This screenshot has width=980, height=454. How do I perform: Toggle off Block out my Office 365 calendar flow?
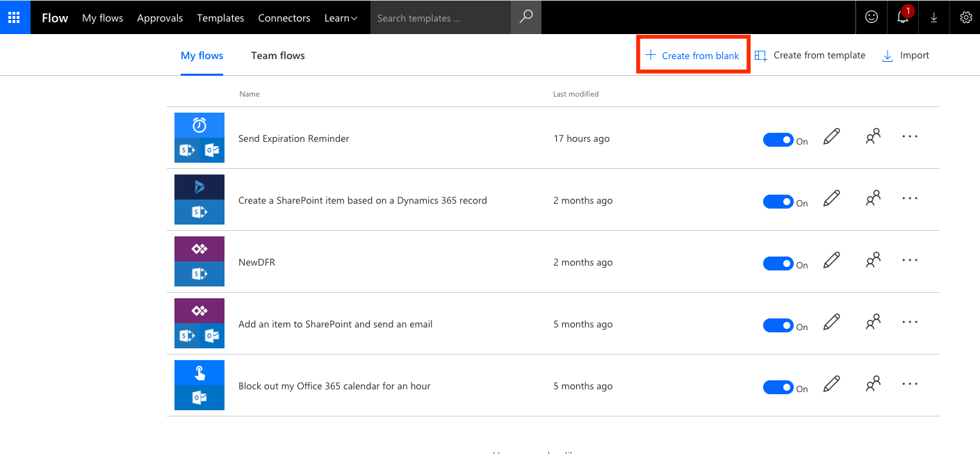[x=778, y=387]
